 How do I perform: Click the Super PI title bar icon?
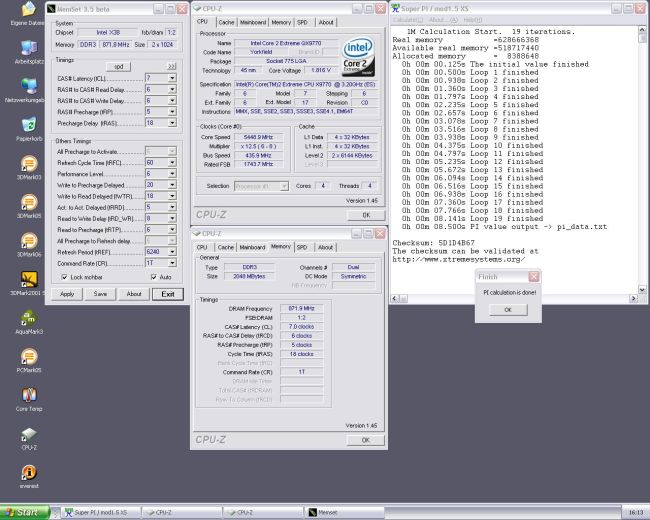pyautogui.click(x=395, y=8)
